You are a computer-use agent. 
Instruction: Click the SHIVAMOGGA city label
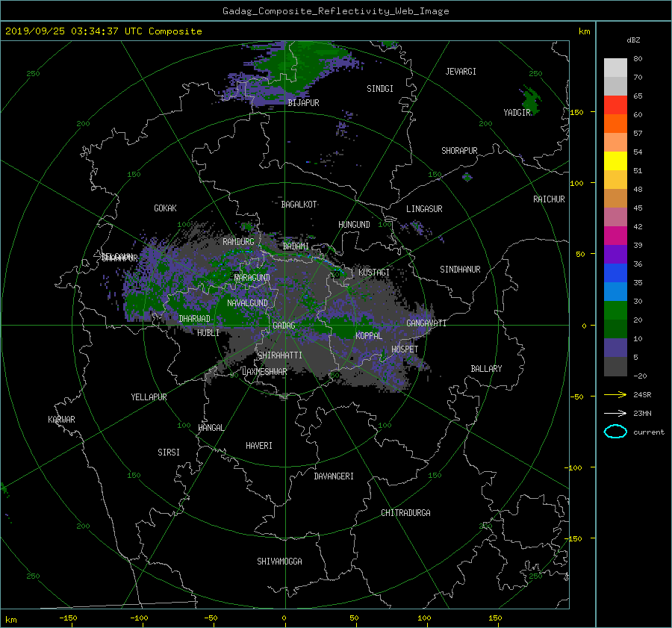point(279,562)
